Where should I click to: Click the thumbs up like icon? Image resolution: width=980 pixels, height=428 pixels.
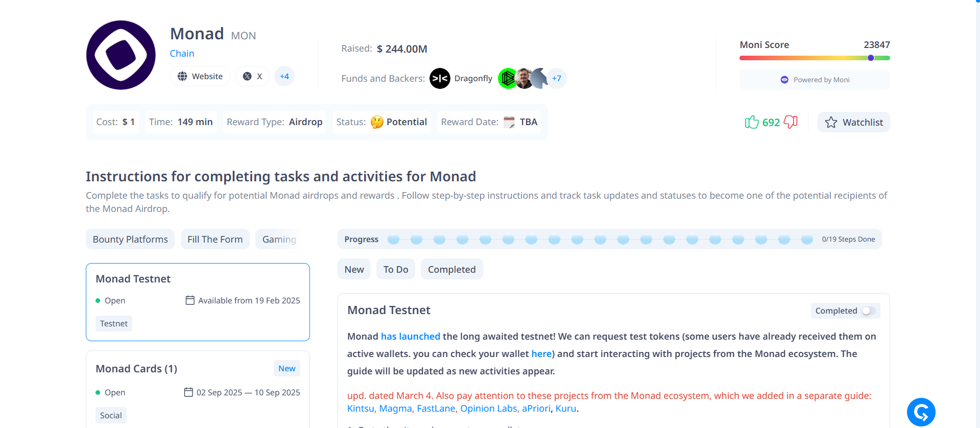751,122
